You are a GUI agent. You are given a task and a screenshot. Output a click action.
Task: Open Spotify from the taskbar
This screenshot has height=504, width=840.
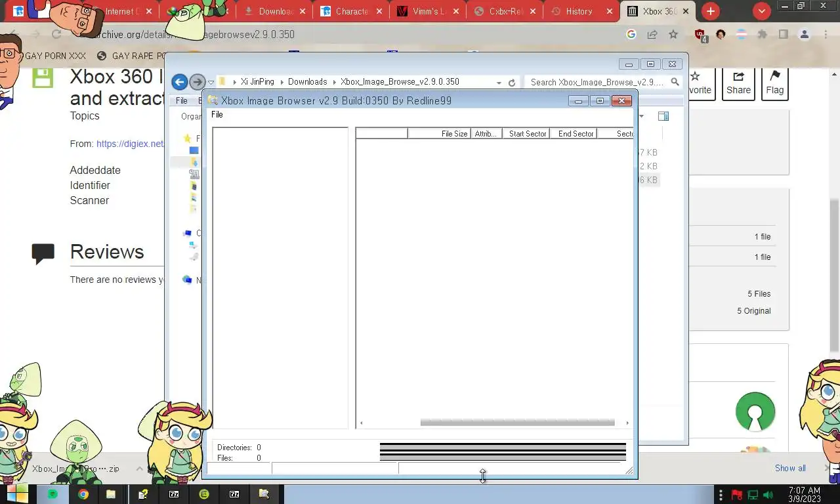click(52, 494)
